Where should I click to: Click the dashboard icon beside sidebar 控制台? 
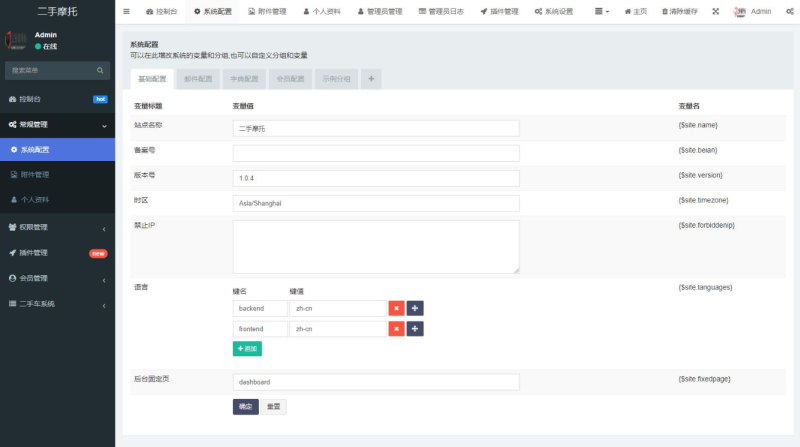tap(12, 99)
